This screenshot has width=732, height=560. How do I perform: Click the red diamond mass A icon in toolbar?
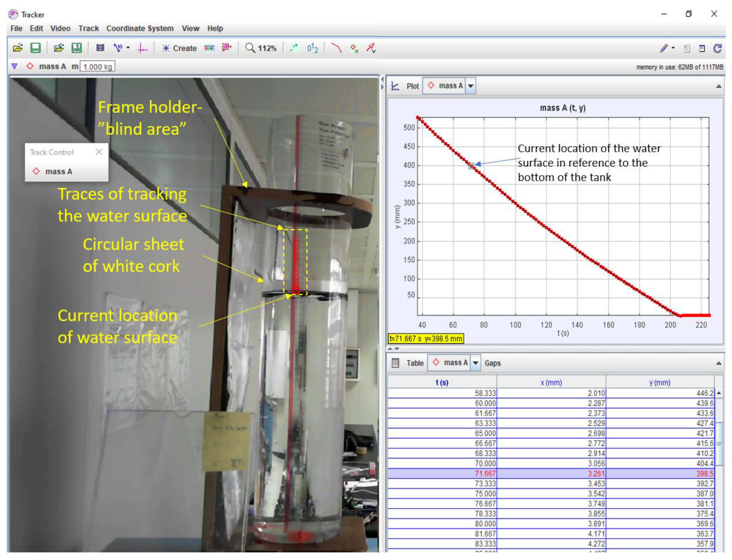(30, 66)
